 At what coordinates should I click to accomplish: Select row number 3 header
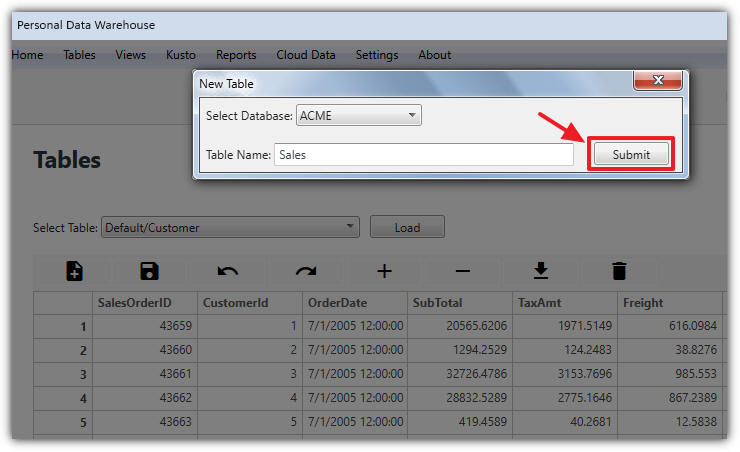point(63,375)
